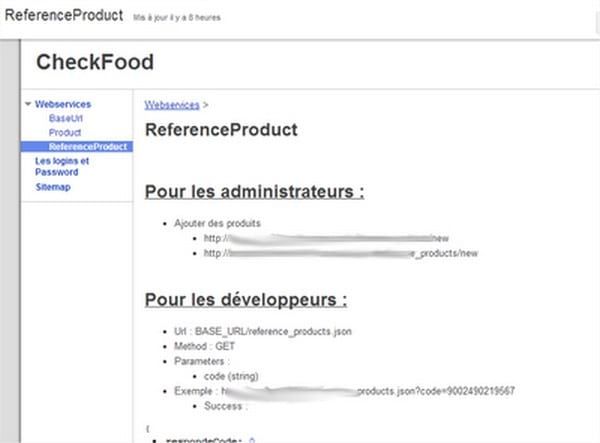This screenshot has width=600, height=443.
Task: Click the 'Pour les développeurs' heading
Action: [x=246, y=299]
